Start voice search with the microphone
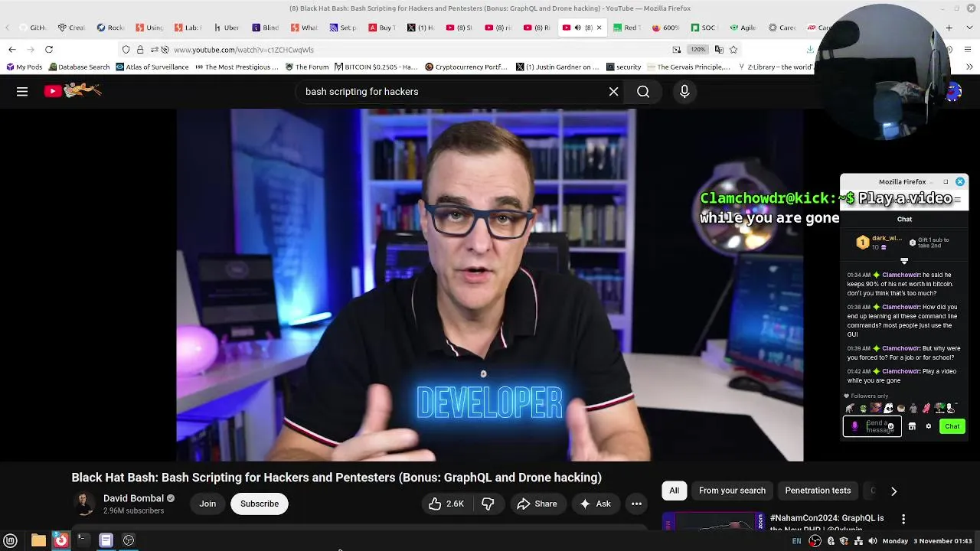Viewport: 980px width, 551px height. point(684,92)
